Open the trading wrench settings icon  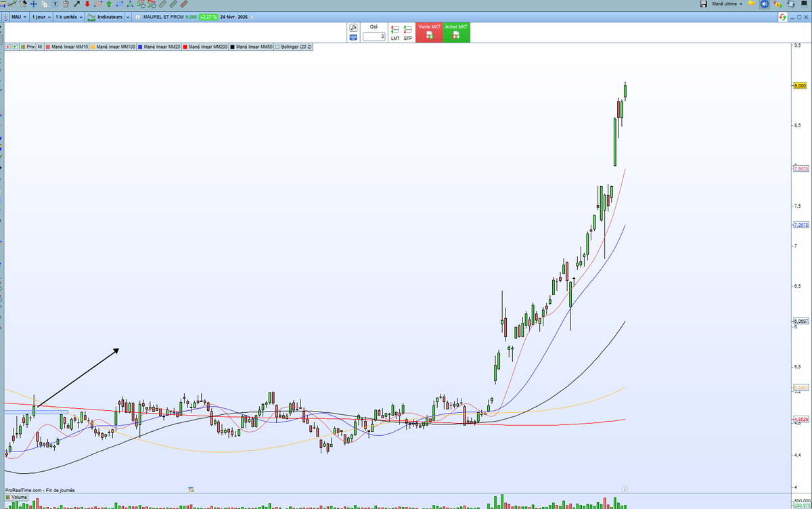click(x=353, y=28)
